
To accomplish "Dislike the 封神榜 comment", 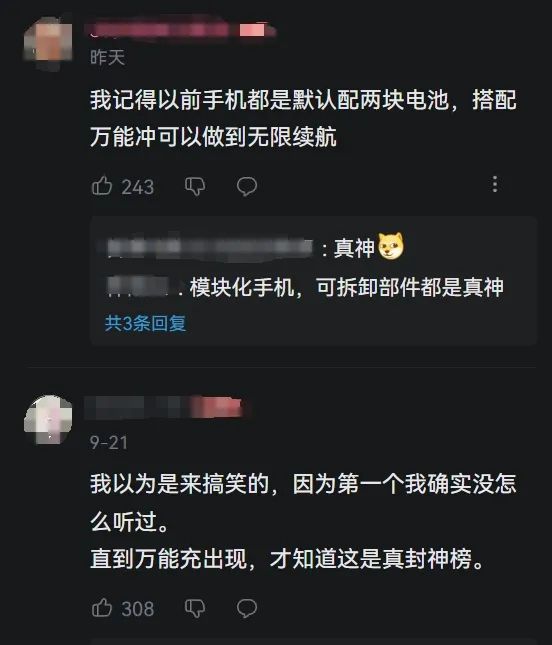I will coord(195,608).
